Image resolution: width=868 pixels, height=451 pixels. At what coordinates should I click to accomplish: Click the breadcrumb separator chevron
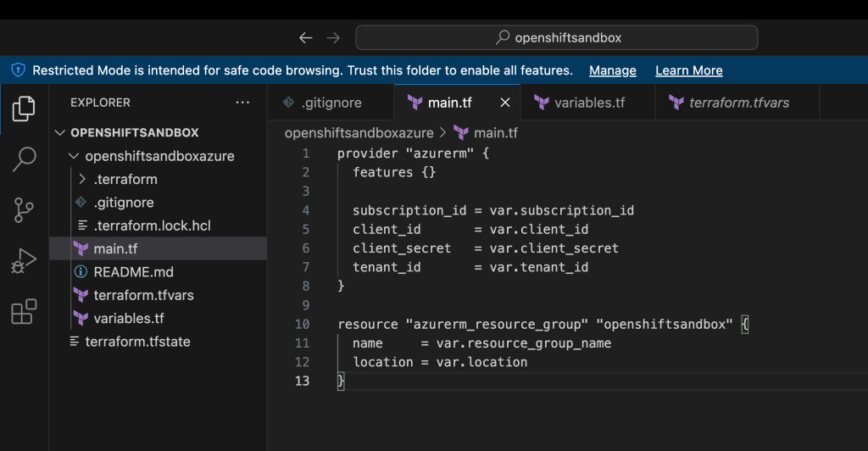(x=442, y=133)
